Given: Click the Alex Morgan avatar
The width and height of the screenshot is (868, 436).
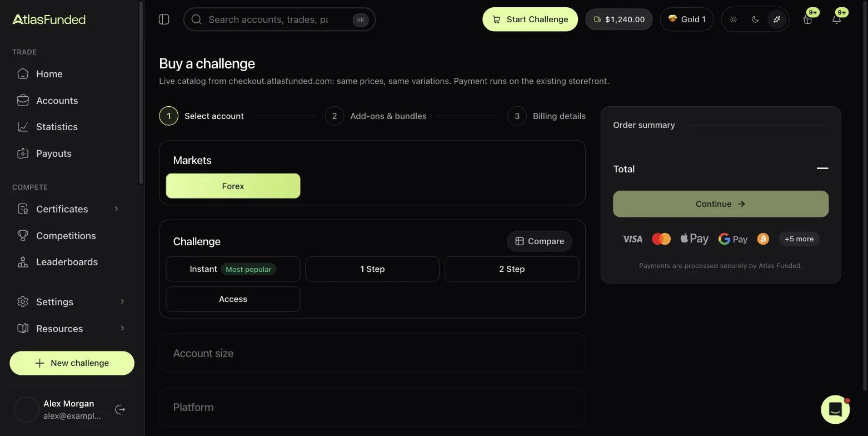Looking at the screenshot, I should [26, 410].
